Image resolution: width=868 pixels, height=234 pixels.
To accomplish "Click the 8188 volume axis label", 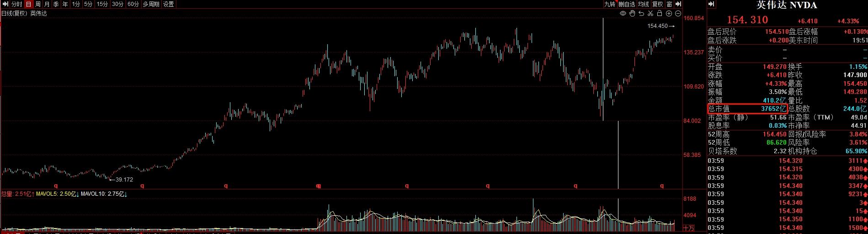I will click(690, 199).
